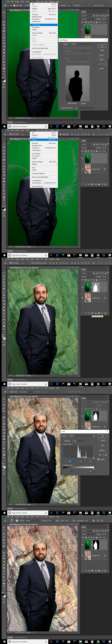Toggle the Detect Faces checkbox
Viewport: 112px width, 644px height.
(x=62, y=48)
